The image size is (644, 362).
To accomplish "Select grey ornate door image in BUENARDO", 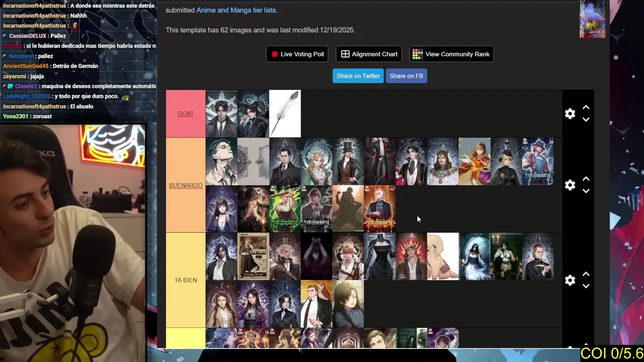I will [253, 161].
